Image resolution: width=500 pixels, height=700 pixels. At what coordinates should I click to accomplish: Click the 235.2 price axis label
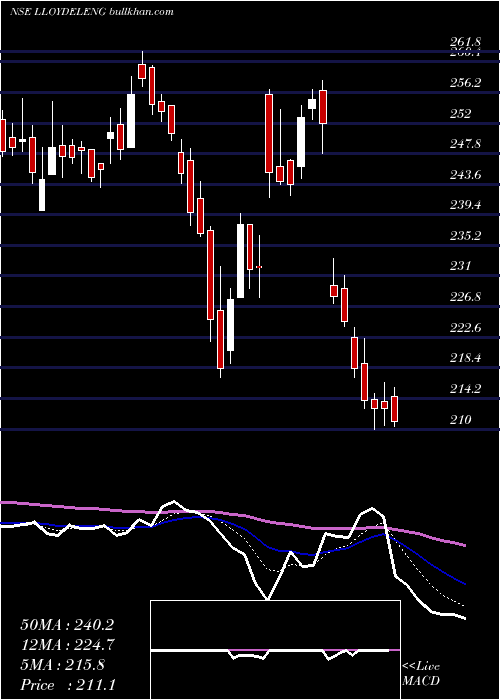(465, 236)
